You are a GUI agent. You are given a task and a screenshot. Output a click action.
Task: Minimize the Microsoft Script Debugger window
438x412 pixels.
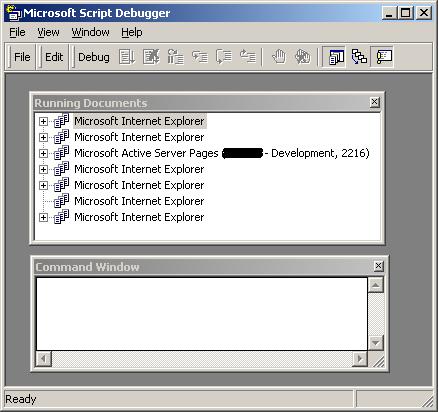click(389, 13)
